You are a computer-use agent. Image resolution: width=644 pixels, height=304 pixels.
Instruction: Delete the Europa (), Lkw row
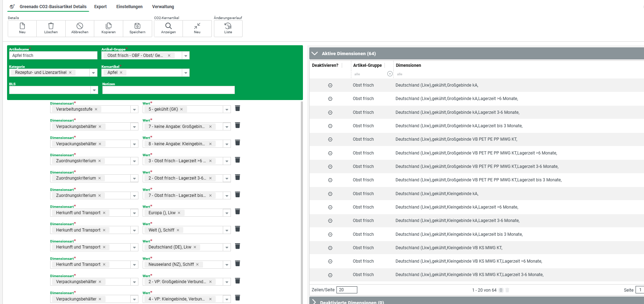coord(238,211)
